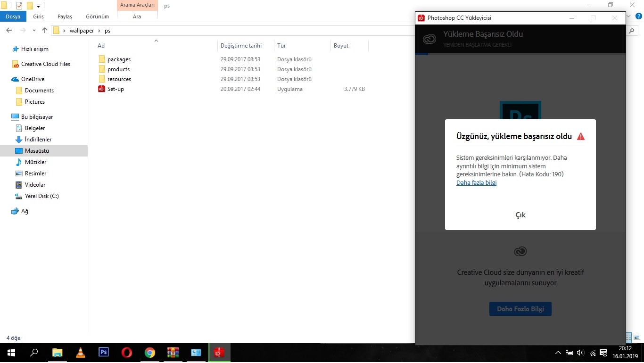Image resolution: width=644 pixels, height=363 pixels.
Task: Open taskbar search magnifier
Action: [34, 352]
